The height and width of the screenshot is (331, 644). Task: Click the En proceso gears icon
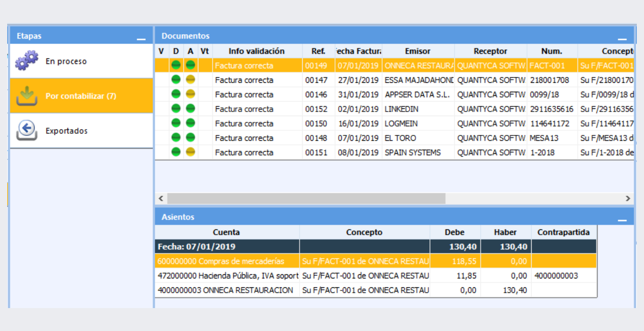(x=27, y=61)
